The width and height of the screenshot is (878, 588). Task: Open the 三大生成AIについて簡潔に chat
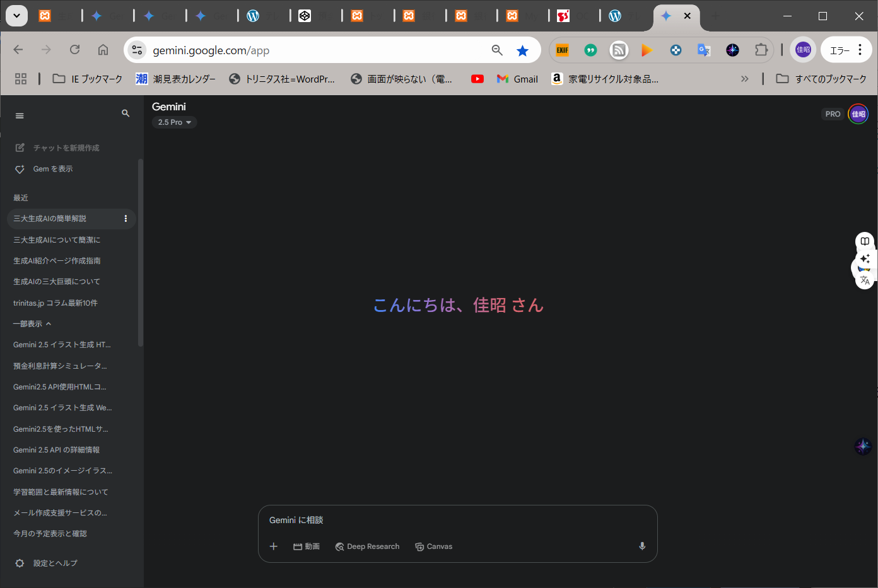tap(57, 240)
